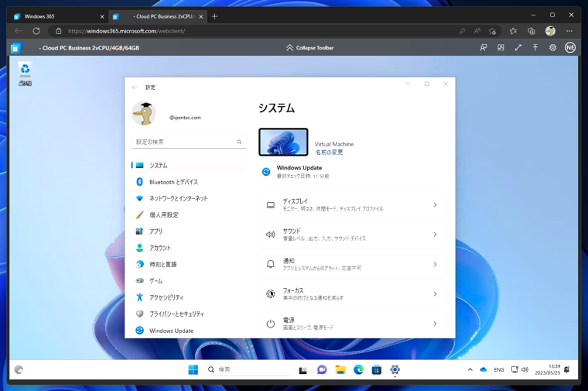Screen dimensions: 588x391
Task: Open the volume speaker tray icon
Action: tap(525, 369)
